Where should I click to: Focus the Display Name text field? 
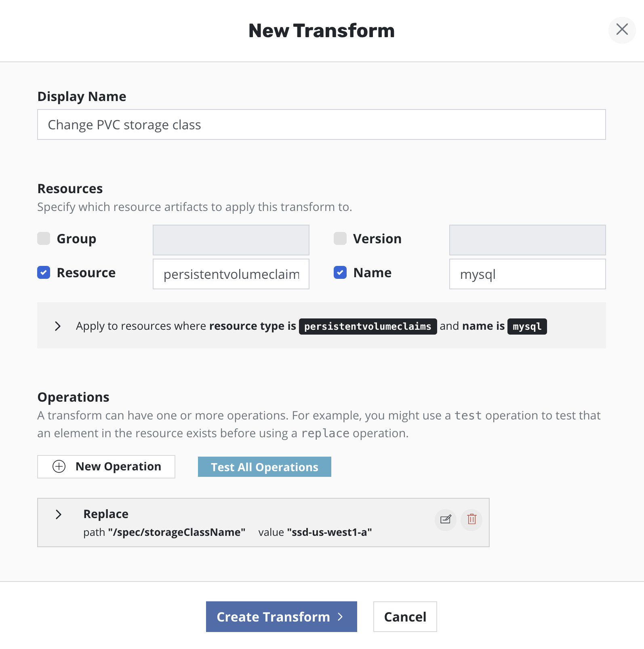321,125
